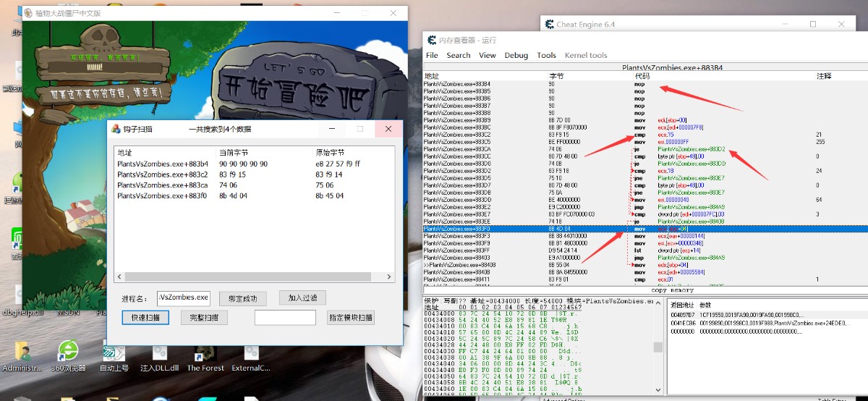Select highlighted row PlantsVsZombies.exe+883F0
The height and width of the screenshot is (401, 868).
pos(645,229)
